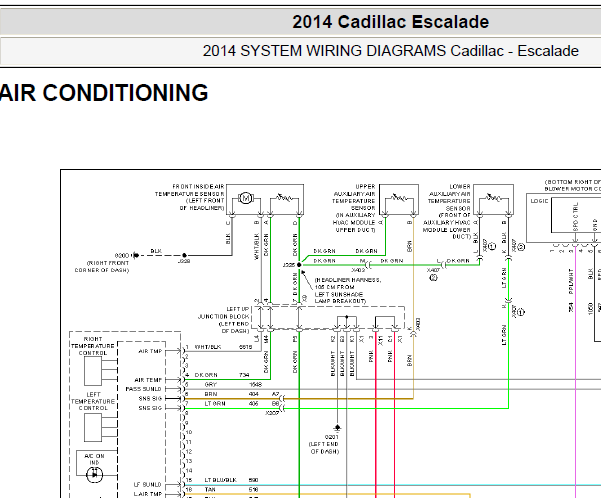Viewport: 601px width, 498px height.
Task: Click the "BLK" label on the dashed G200 wire
Action: [x=156, y=251]
